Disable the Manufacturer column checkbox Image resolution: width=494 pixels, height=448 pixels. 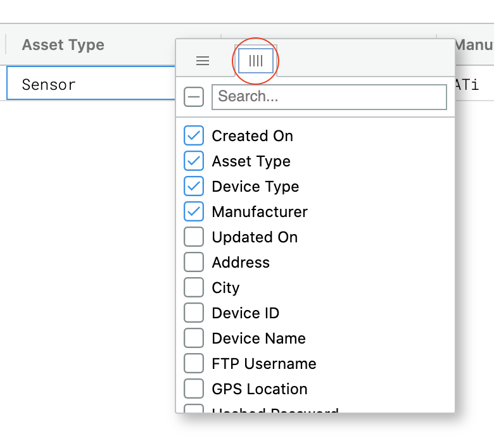click(194, 211)
